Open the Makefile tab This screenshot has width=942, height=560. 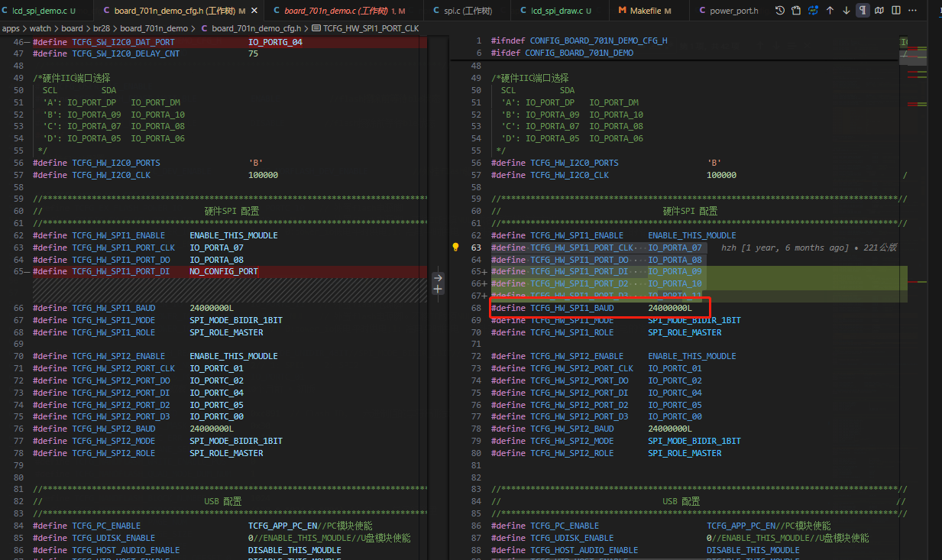click(x=645, y=11)
